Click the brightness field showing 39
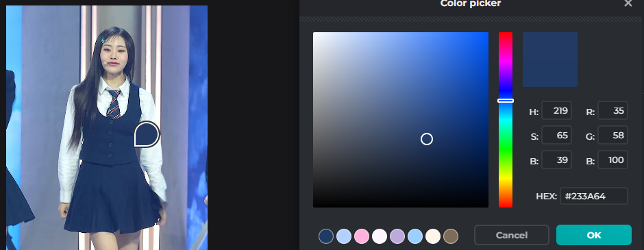 pos(556,160)
